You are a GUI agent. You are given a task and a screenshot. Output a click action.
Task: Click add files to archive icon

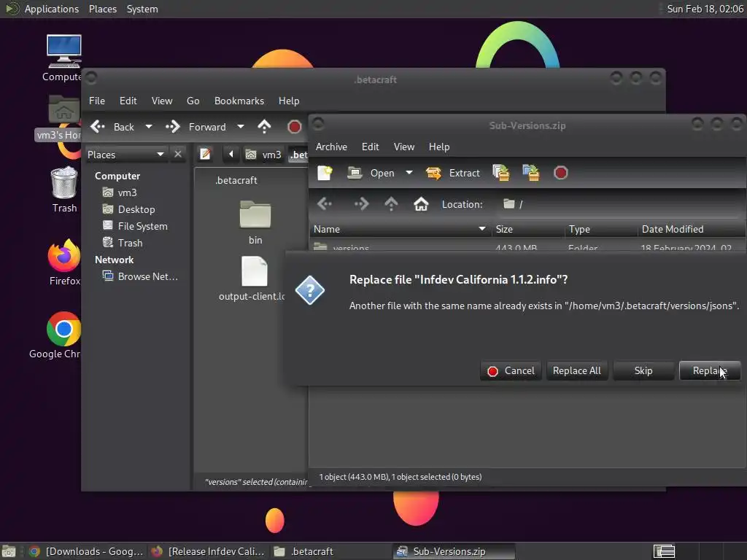[x=500, y=173]
